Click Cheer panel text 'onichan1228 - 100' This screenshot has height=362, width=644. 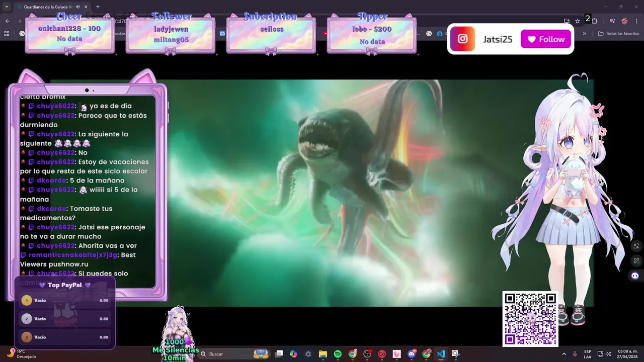point(69,29)
